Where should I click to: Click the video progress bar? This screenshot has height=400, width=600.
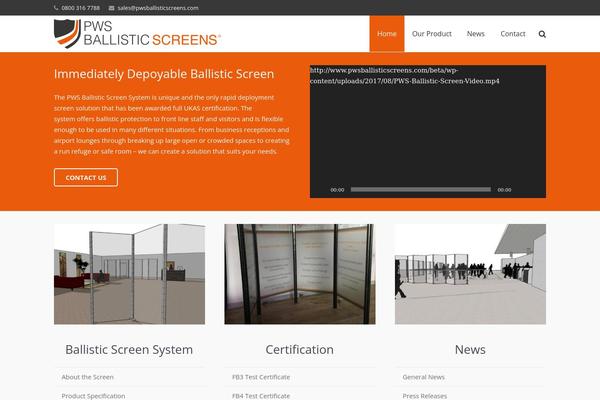click(421, 189)
